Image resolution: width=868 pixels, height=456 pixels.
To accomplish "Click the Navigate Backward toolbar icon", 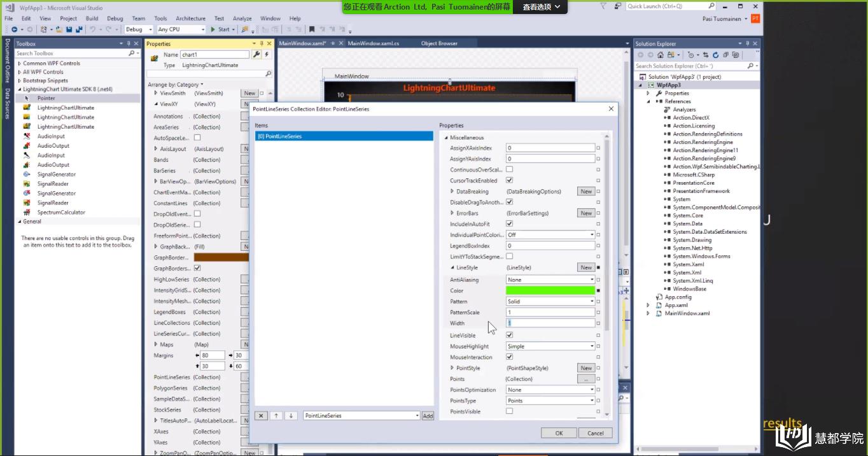I will coord(14,29).
